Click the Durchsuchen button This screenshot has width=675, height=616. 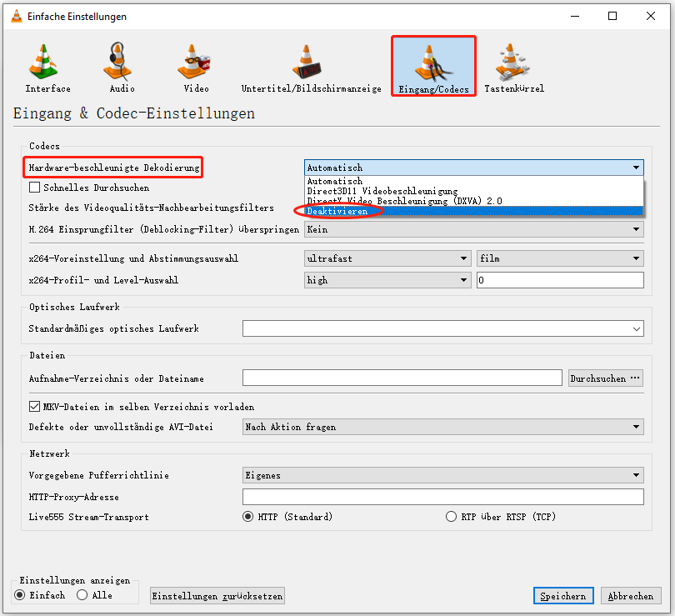coord(606,378)
